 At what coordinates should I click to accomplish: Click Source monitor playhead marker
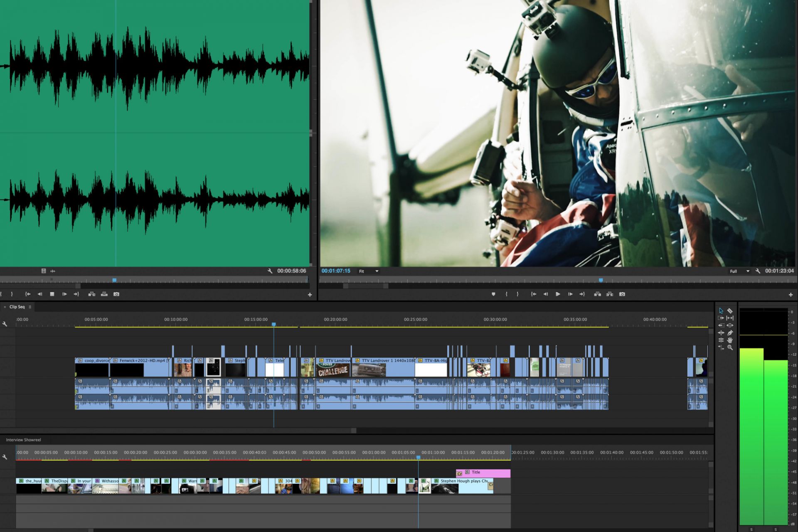(x=114, y=280)
